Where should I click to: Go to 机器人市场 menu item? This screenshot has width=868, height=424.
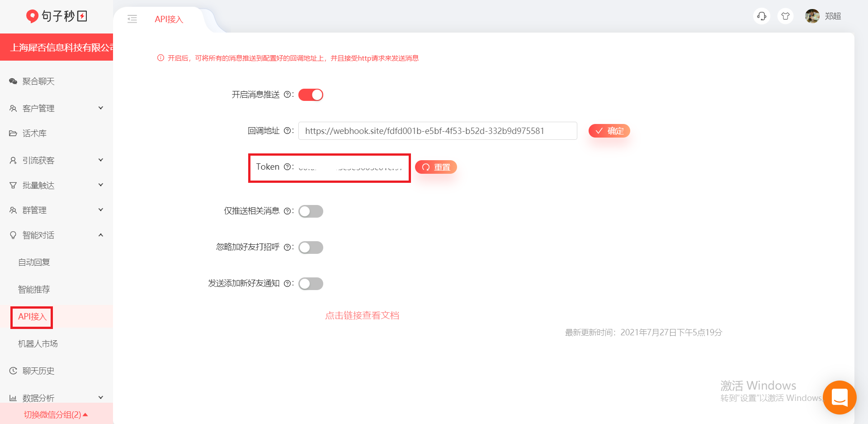38,344
